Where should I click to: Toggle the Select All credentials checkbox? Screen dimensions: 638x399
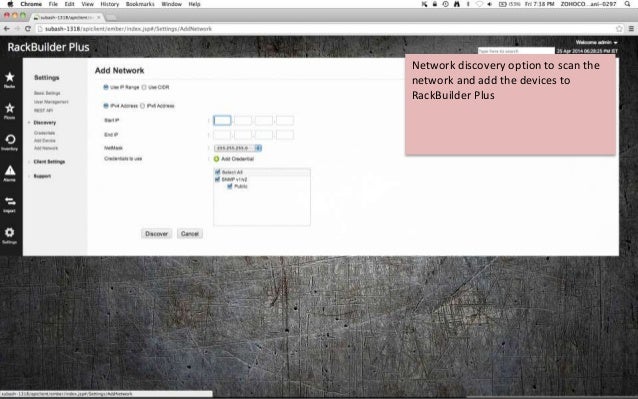217,172
